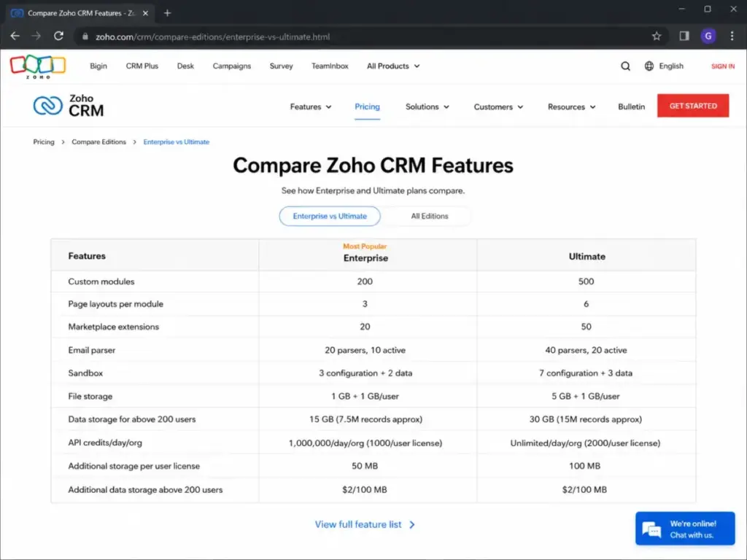Click the browser back arrow

coord(15,36)
